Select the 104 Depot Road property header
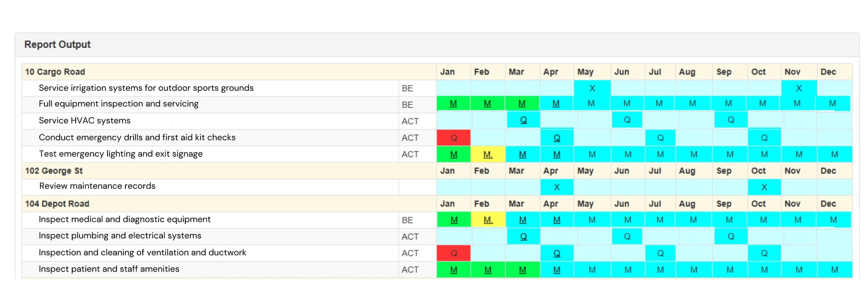 tap(57, 204)
